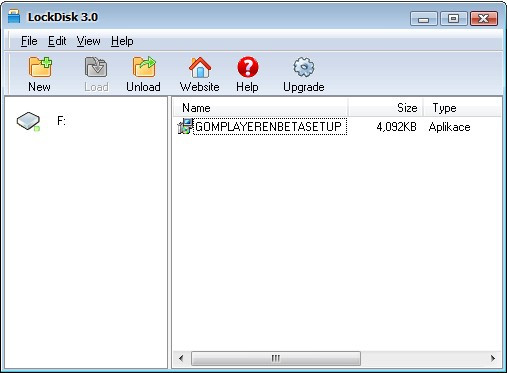The width and height of the screenshot is (507, 373).
Task: Click the New disk toolbar icon
Action: click(x=40, y=67)
